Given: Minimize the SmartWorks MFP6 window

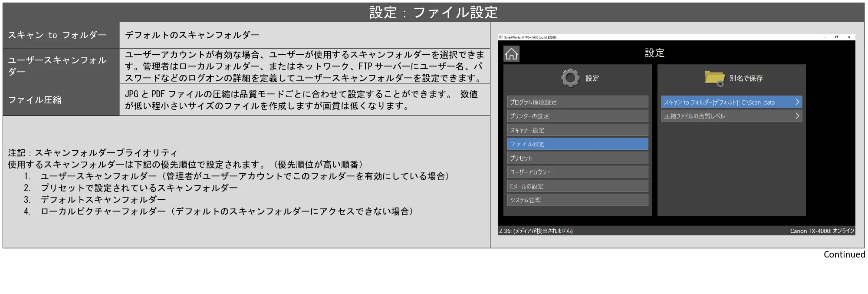Looking at the screenshot, I should point(825,37).
